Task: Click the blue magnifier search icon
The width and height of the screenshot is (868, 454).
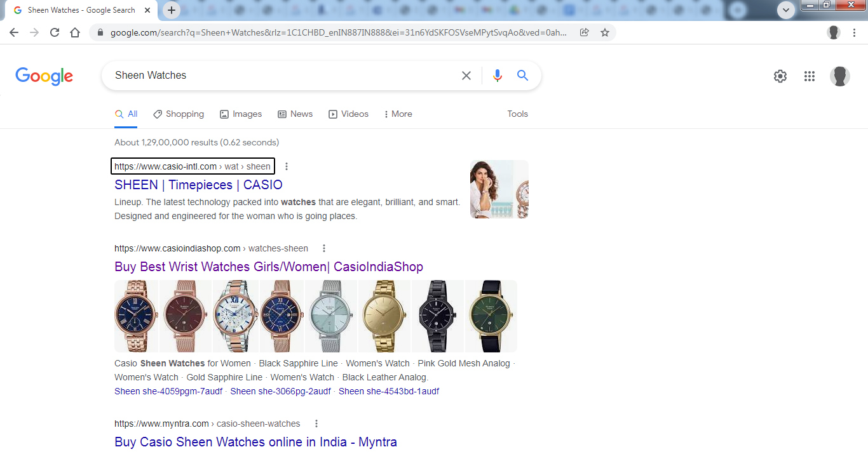Action: 522,76
